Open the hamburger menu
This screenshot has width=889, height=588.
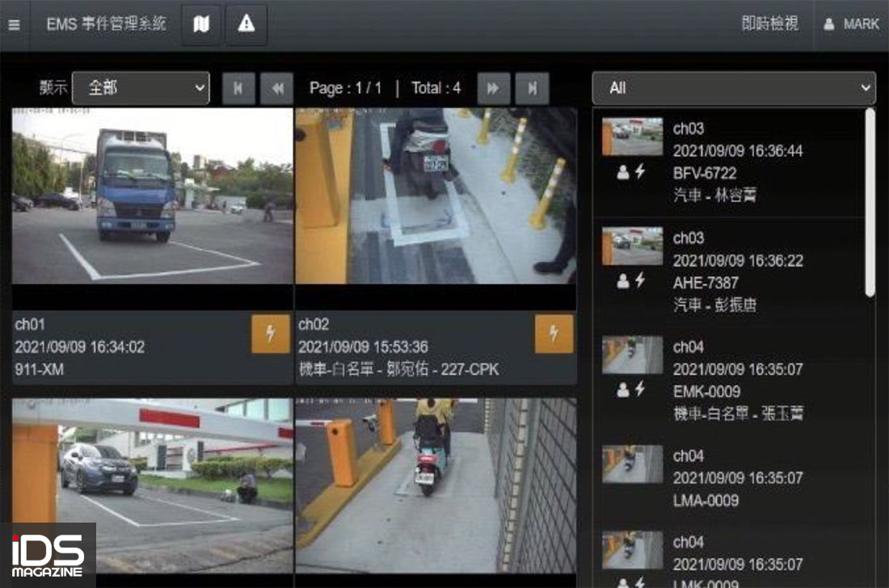point(15,24)
